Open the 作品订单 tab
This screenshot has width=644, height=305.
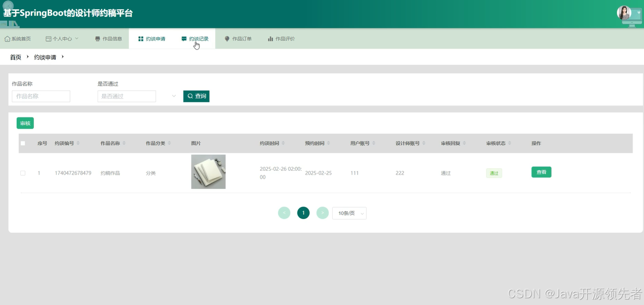(238, 39)
